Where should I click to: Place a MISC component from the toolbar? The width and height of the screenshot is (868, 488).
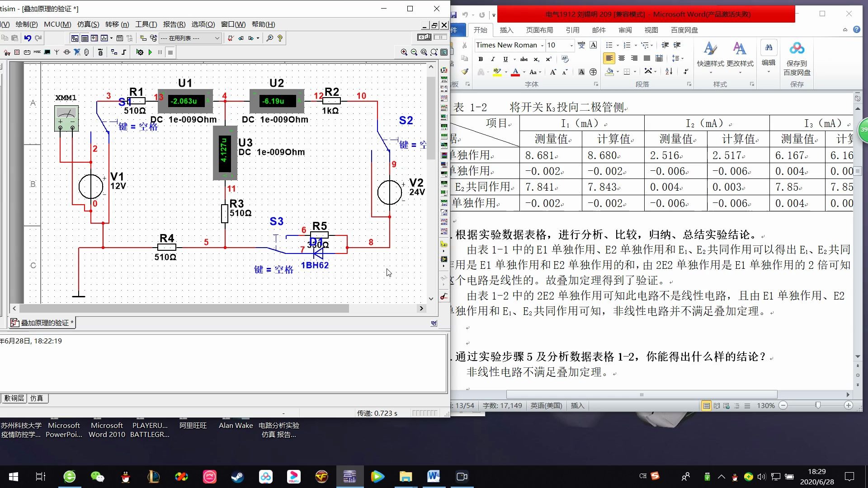click(37, 52)
